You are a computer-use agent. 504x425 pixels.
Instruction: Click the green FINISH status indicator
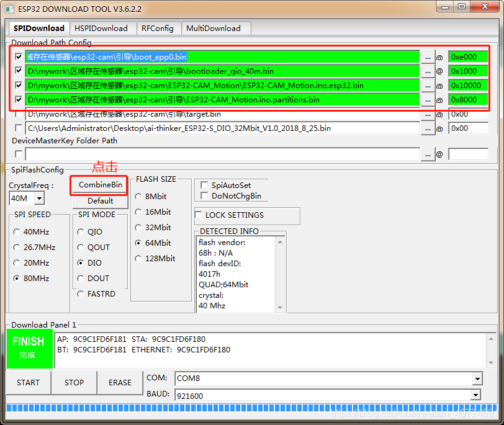click(x=30, y=349)
